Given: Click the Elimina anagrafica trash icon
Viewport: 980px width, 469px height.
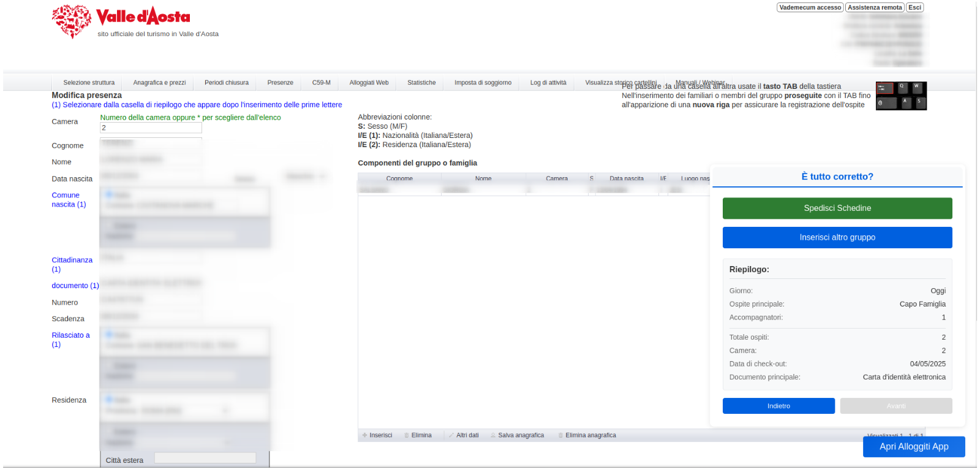Looking at the screenshot, I should point(560,435).
